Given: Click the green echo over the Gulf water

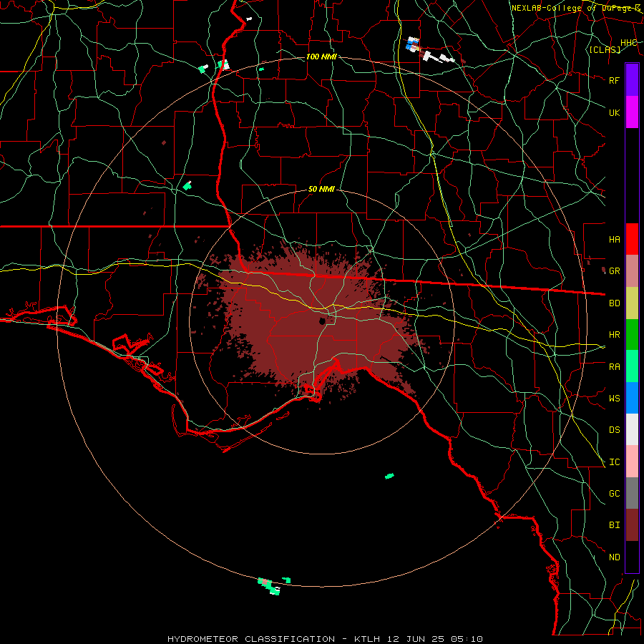Looking at the screenshot, I should click(x=389, y=476).
